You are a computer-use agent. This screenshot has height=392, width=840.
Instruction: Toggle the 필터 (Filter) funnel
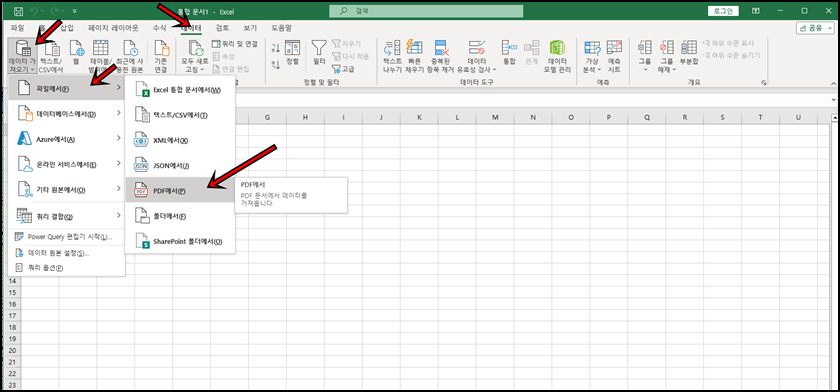tap(319, 52)
